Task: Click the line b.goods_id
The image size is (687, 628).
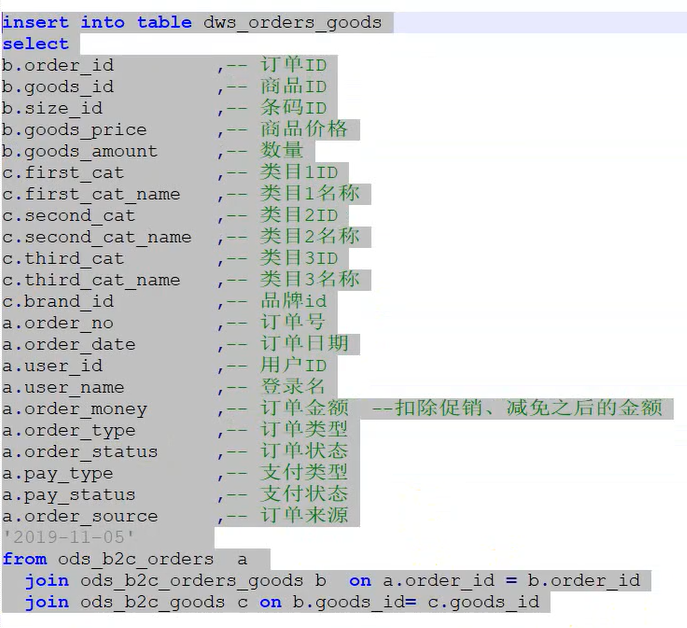Action: click(58, 87)
